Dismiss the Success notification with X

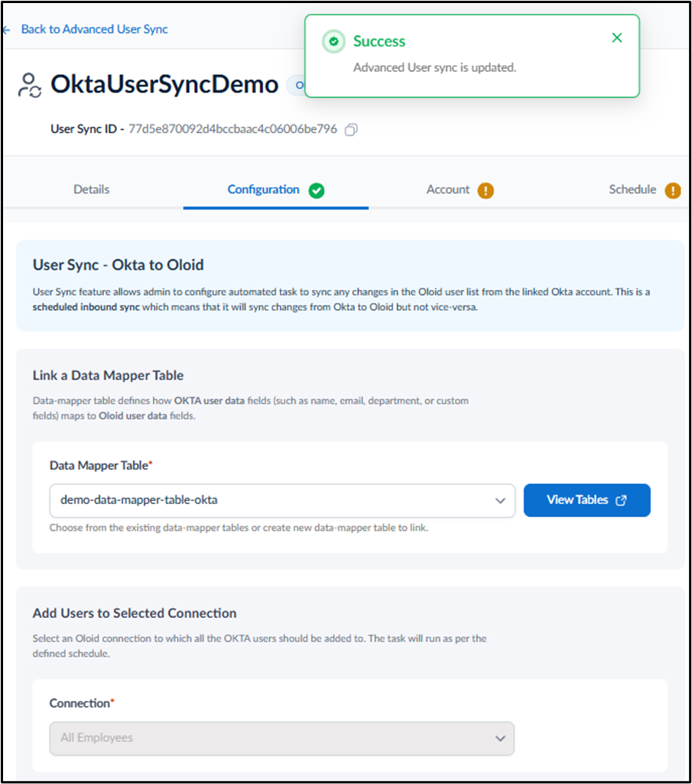click(x=617, y=38)
